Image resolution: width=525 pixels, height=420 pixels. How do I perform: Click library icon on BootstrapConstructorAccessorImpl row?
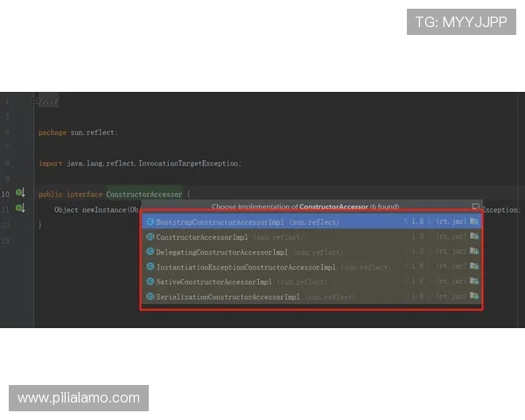click(x=474, y=221)
